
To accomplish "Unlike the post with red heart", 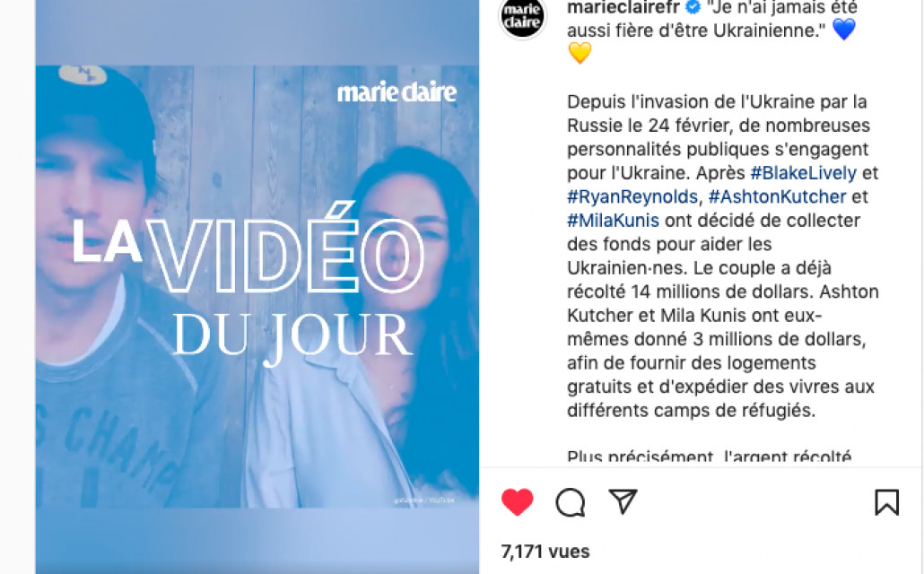I will pyautogui.click(x=518, y=502).
